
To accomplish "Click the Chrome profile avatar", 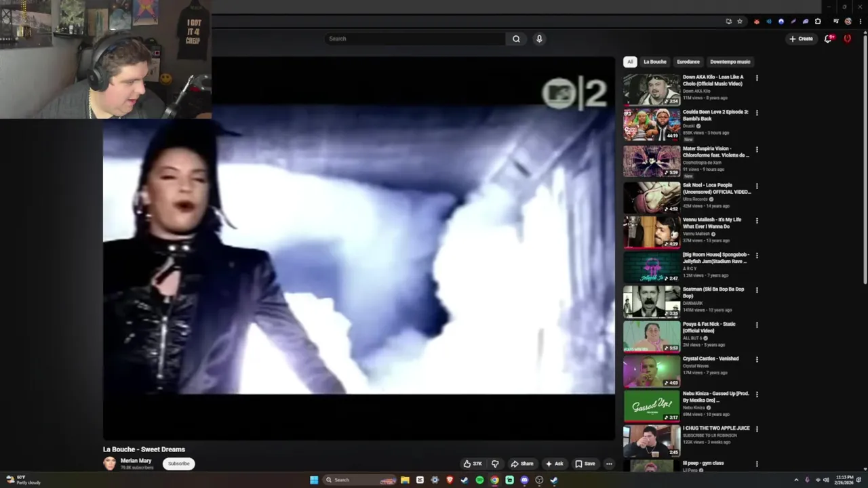I will [x=848, y=21].
